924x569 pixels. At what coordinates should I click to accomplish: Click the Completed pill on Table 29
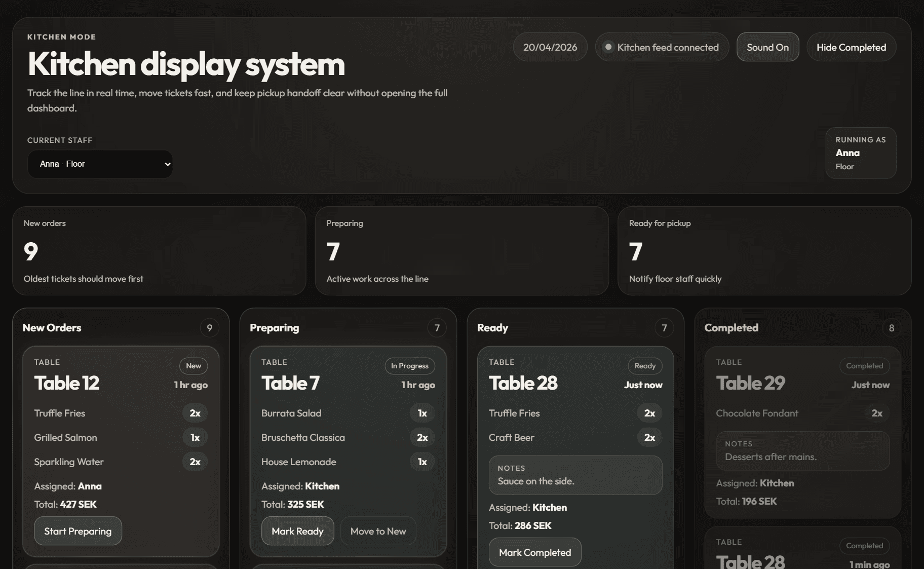[864, 365]
